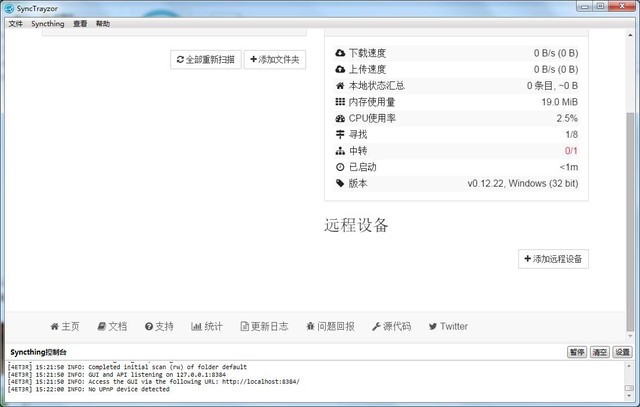The width and height of the screenshot is (640, 407).
Task: Click the 19.0 MiB memory value
Action: (x=560, y=102)
